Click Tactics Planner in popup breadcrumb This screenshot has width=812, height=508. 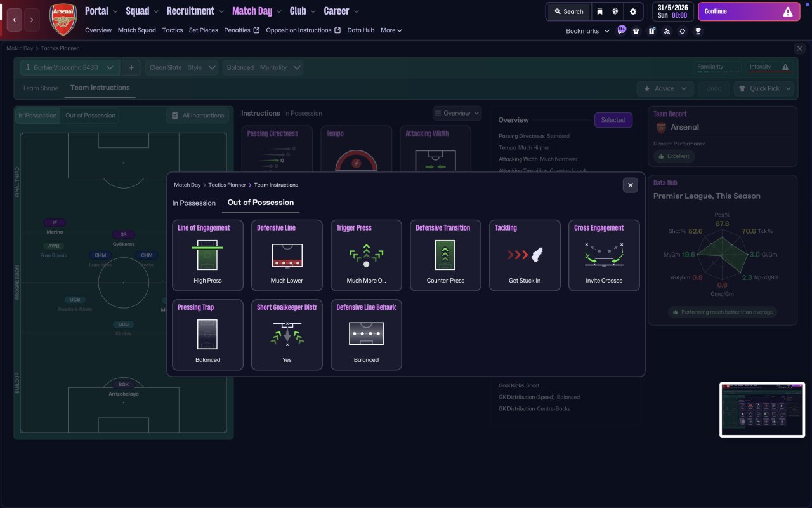click(227, 185)
